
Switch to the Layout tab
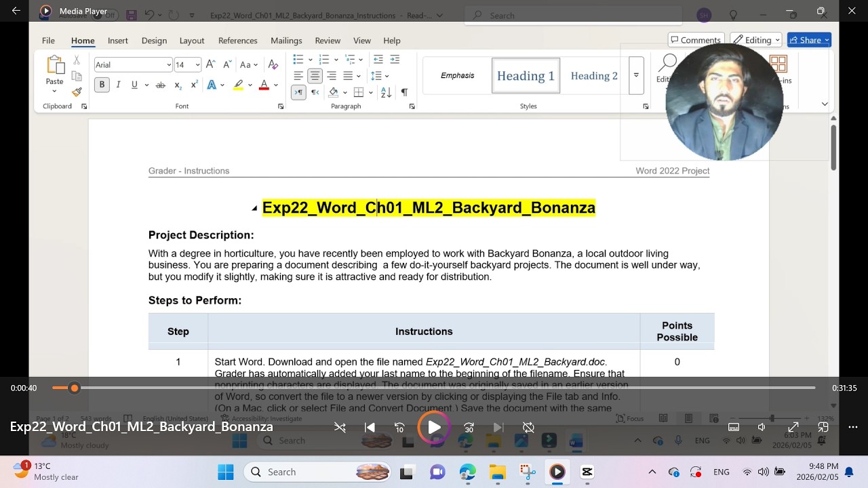click(x=192, y=41)
